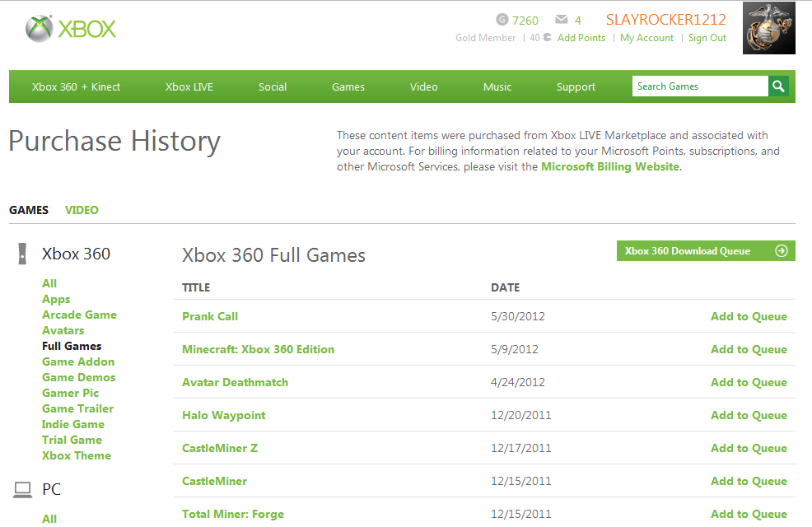Select the Full Games category
This screenshot has height=527, width=812.
pos(72,346)
